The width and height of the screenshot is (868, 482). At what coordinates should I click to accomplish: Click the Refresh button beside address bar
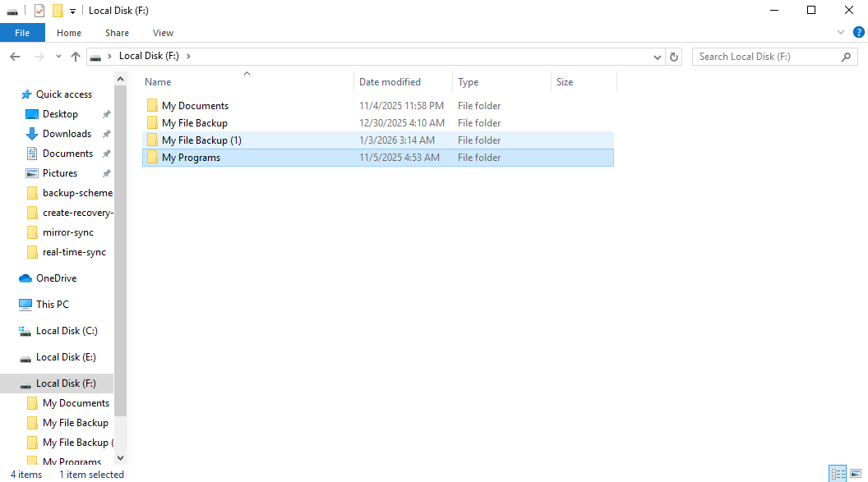click(x=674, y=57)
